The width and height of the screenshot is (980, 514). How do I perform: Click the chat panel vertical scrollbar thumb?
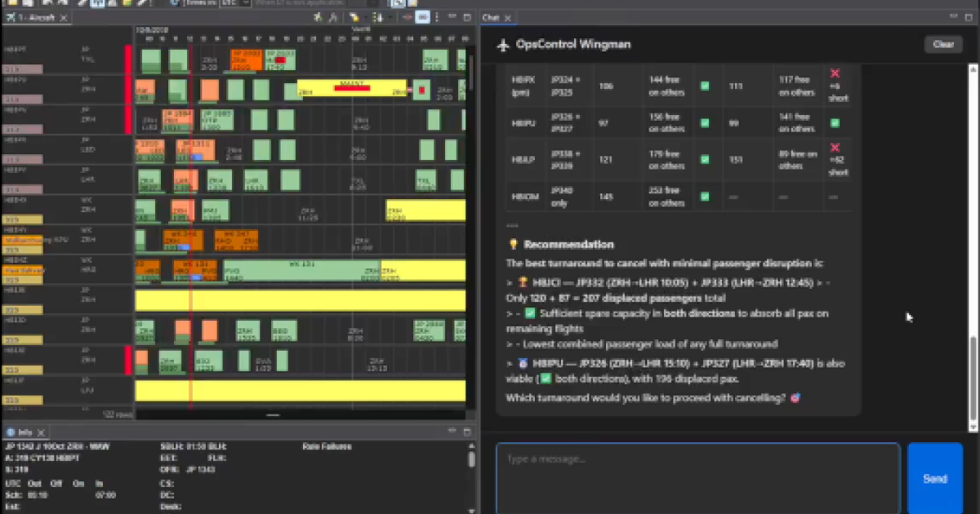[973, 377]
